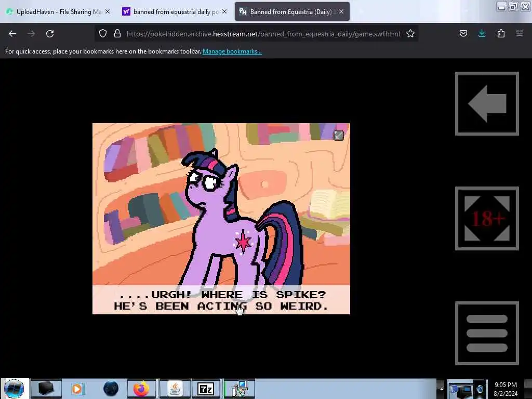Close the Banned from Equestria tab
Image resolution: width=532 pixels, height=399 pixels.
coord(341,11)
